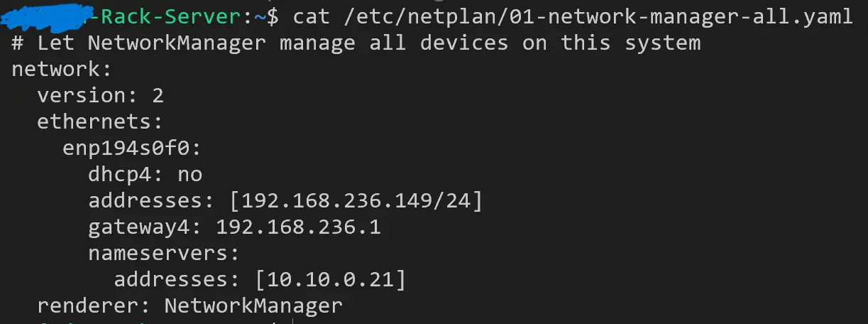Click the "nameservers:" key
The height and width of the screenshot is (324, 868).
pos(164,254)
